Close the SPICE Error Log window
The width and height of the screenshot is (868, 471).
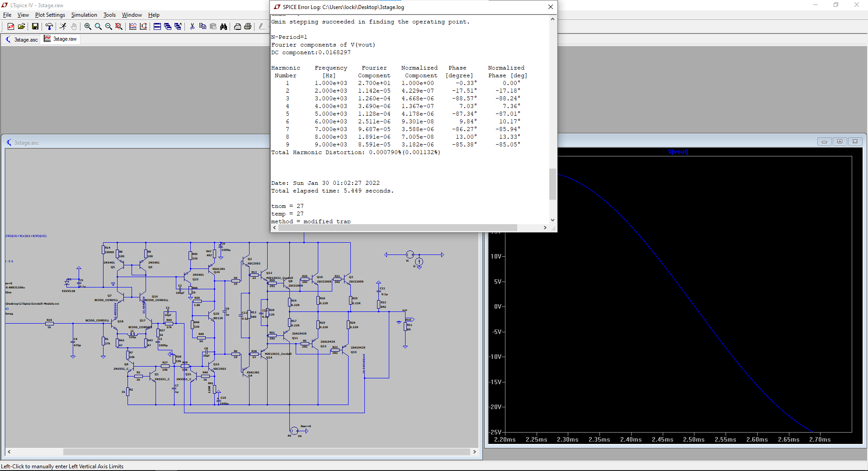click(x=550, y=7)
